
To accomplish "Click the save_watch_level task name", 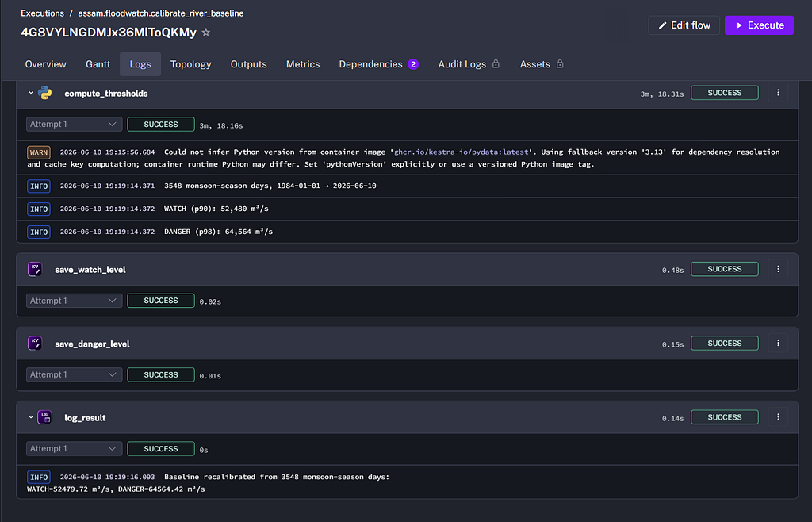I will click(90, 269).
